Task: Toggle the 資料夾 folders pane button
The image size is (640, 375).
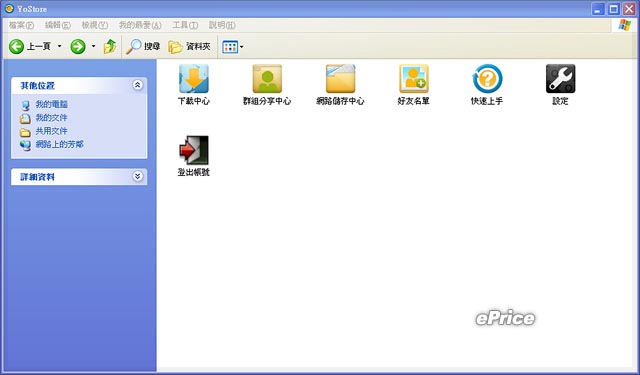Action: click(189, 47)
